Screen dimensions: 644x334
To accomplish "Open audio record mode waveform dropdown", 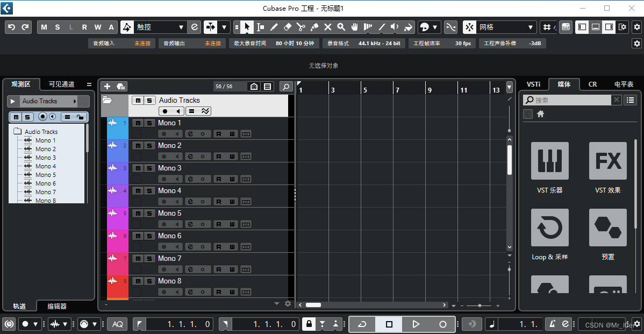I will (x=65, y=324).
